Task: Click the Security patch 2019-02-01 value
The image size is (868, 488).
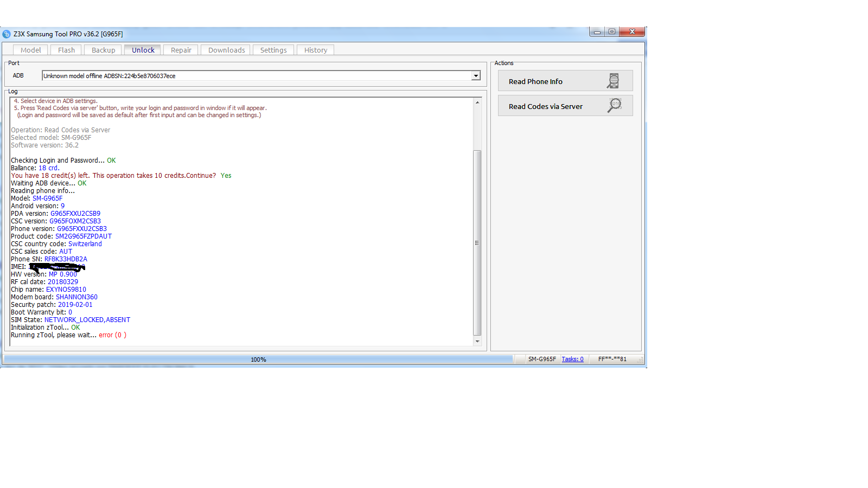Action: (75, 305)
